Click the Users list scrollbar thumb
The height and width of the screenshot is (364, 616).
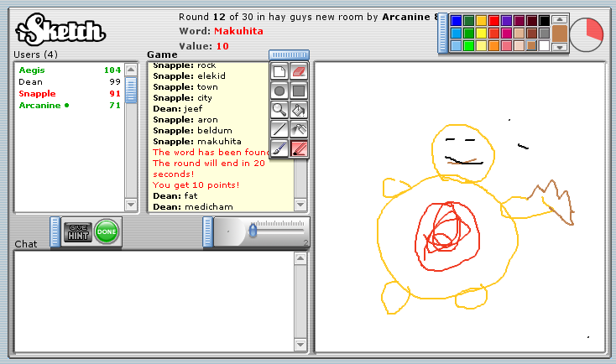pyautogui.click(x=131, y=90)
